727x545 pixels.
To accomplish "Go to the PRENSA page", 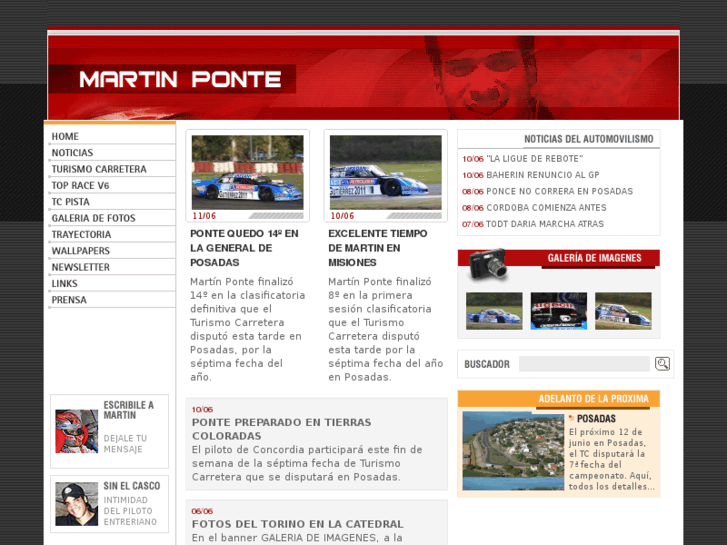I will 69,300.
